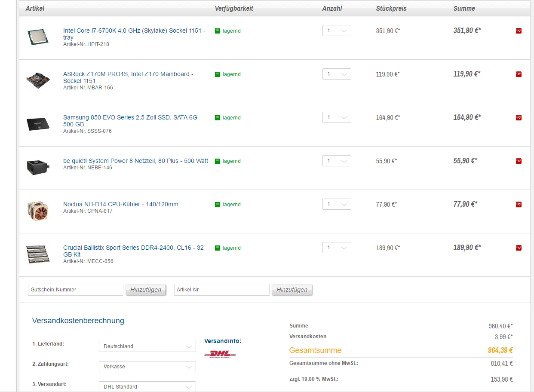
Task: Open quantity dropdown for Crucial Ballistix Sport
Action: pos(337,248)
